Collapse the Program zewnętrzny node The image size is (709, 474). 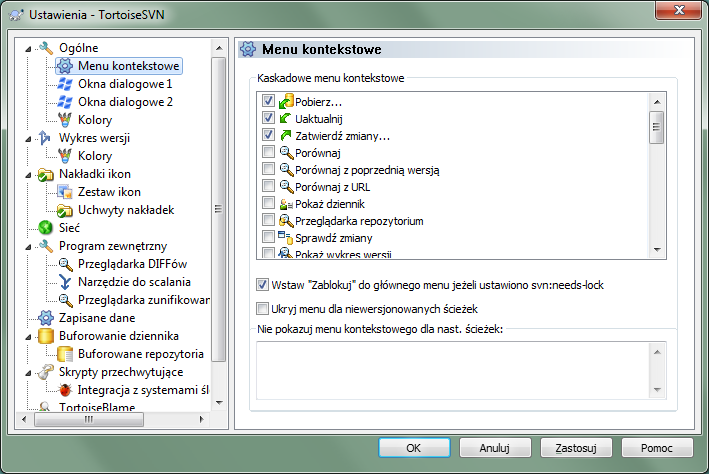[x=28, y=247]
